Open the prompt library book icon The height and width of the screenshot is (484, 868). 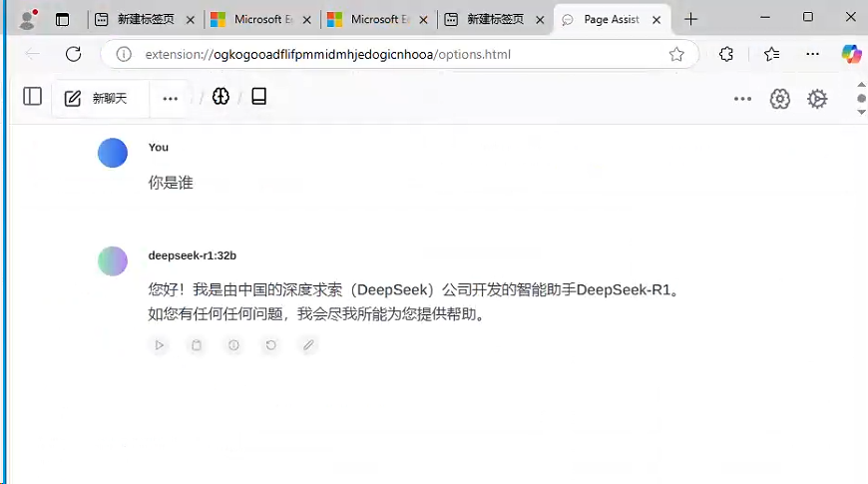click(x=258, y=97)
